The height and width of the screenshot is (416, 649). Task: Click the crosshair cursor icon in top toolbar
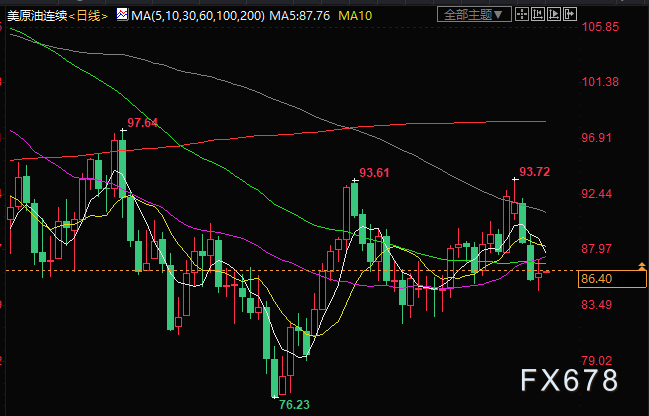524,14
